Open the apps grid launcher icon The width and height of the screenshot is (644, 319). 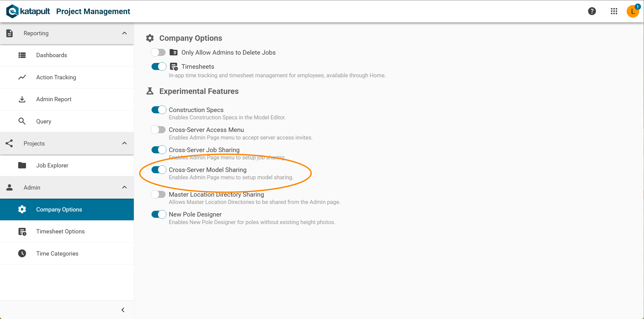point(614,11)
